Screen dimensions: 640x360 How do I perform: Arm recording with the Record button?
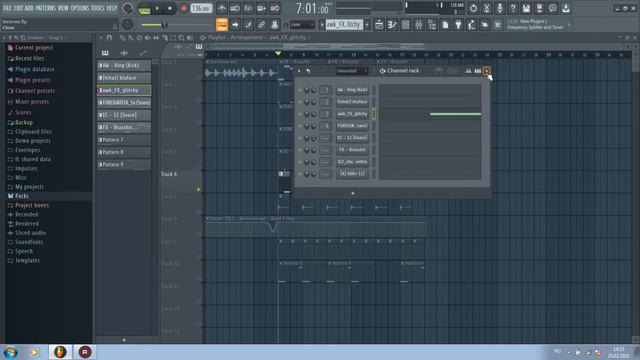coord(183,8)
